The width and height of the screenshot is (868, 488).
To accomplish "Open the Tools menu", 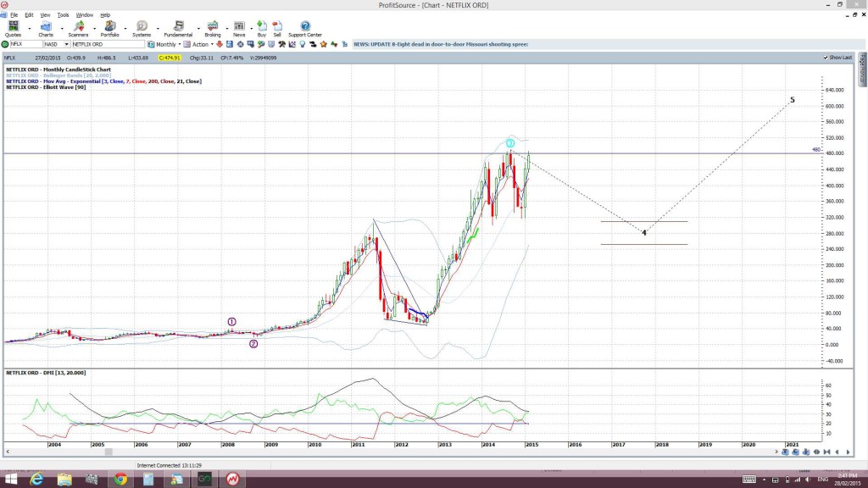I will coord(63,15).
